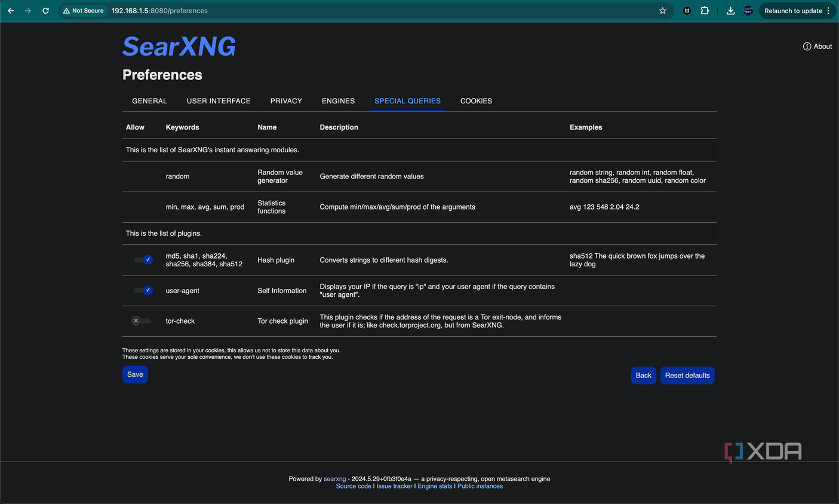Open the searxng footer link

[334, 479]
